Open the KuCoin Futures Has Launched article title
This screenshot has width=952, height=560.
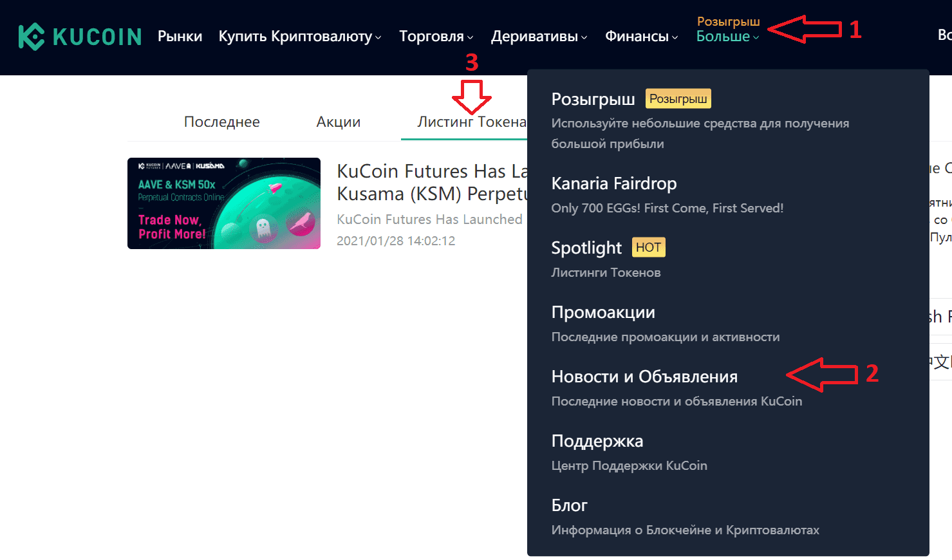coord(432,182)
